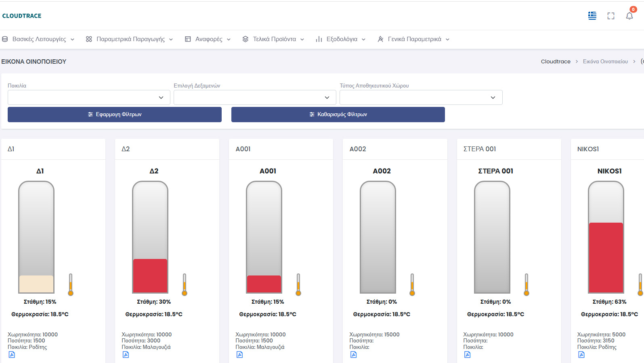Click the Cloudtrace breadcrumb link
This screenshot has width=644, height=363.
(x=556, y=62)
